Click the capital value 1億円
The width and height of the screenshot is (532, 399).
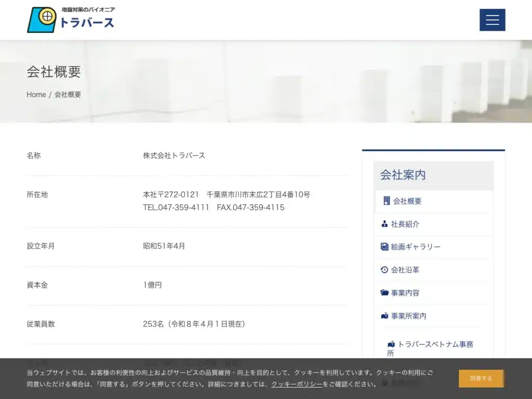[x=152, y=285]
